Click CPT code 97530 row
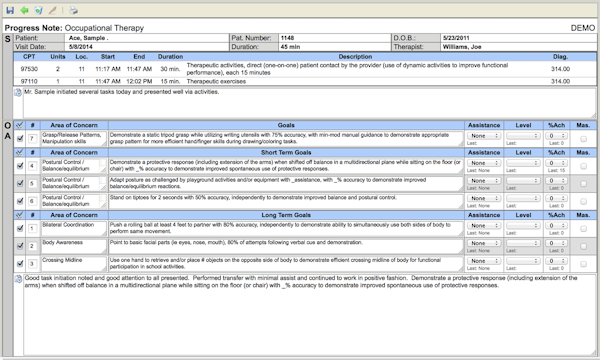600x360 pixels. point(305,69)
